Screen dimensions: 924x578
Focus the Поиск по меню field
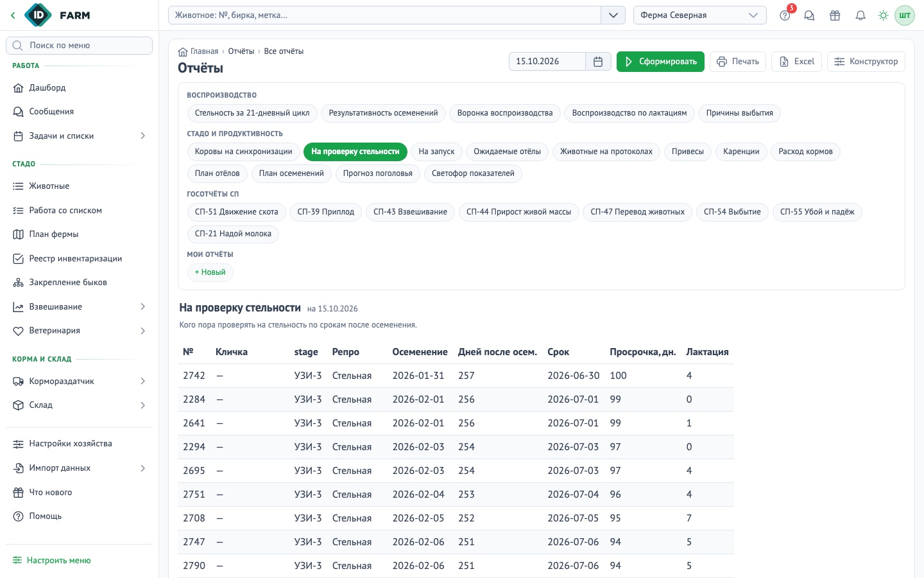coord(79,46)
